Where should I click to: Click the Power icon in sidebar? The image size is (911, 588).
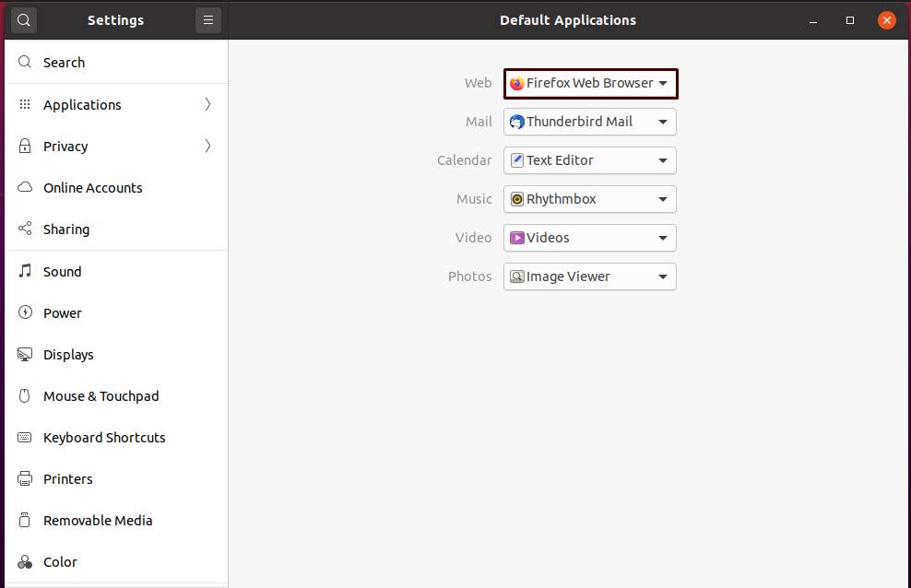point(25,312)
